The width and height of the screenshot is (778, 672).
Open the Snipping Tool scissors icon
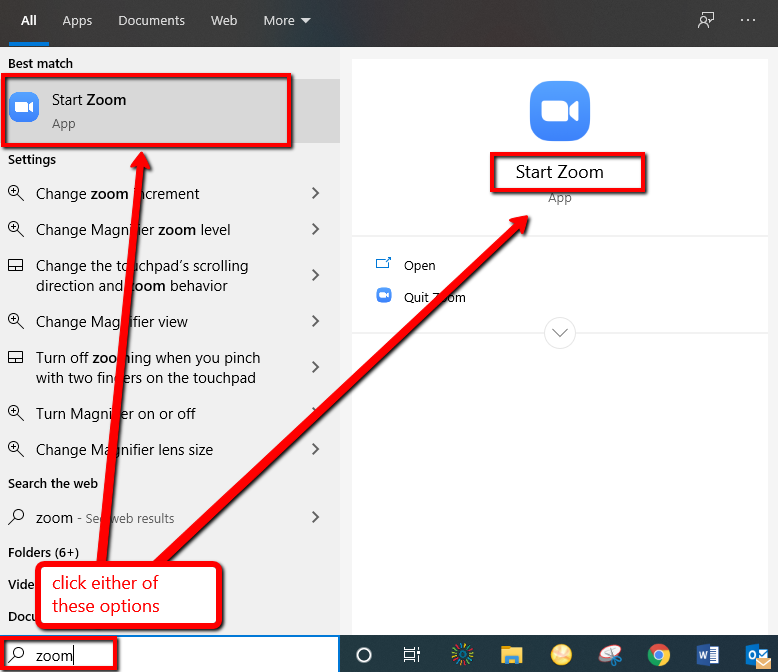tap(609, 655)
